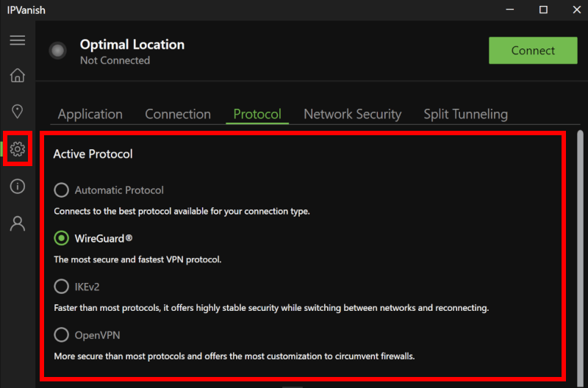The height and width of the screenshot is (388, 588).
Task: Select Automatic Protocol radio button
Action: pyautogui.click(x=61, y=190)
